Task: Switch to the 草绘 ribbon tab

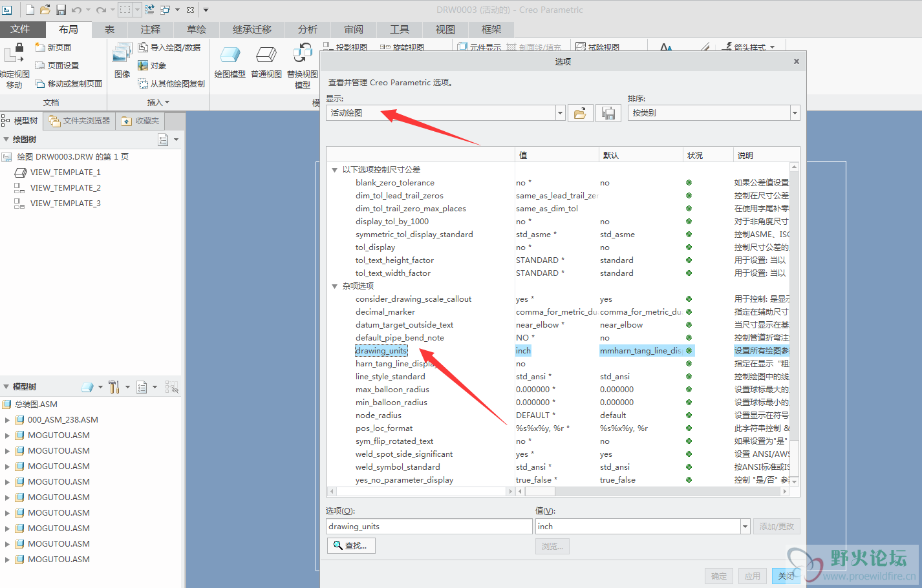Action: pos(197,29)
